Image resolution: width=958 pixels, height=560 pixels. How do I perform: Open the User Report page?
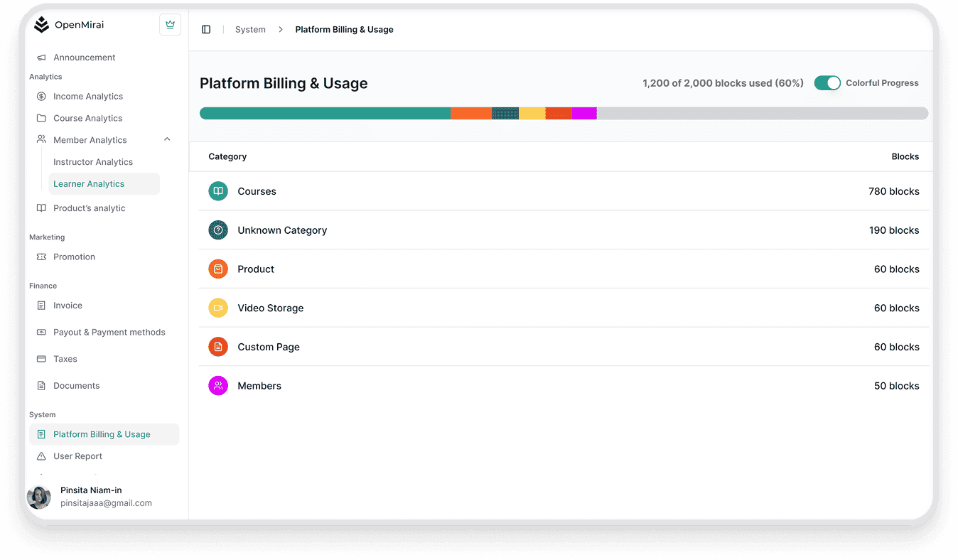coord(77,456)
